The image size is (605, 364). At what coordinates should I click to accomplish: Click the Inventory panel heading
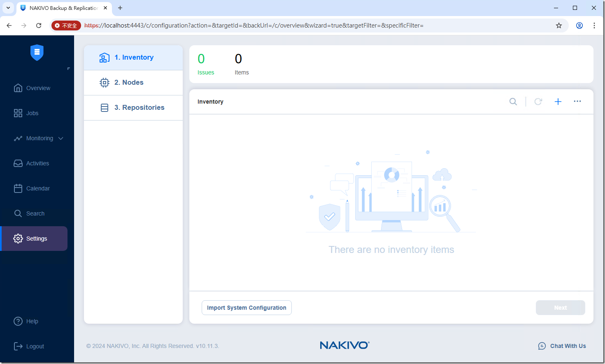(x=210, y=102)
